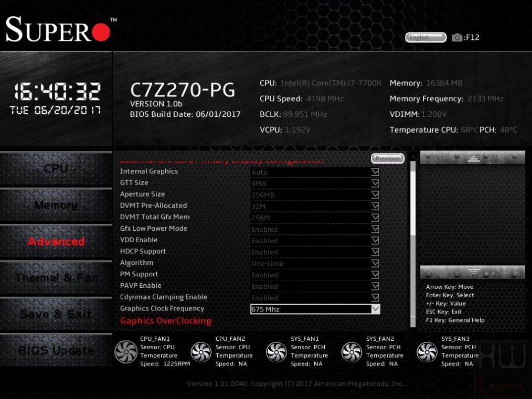Open the HDCP Support dropdown
Image resolution: width=532 pixels, height=399 pixels.
coord(315,252)
